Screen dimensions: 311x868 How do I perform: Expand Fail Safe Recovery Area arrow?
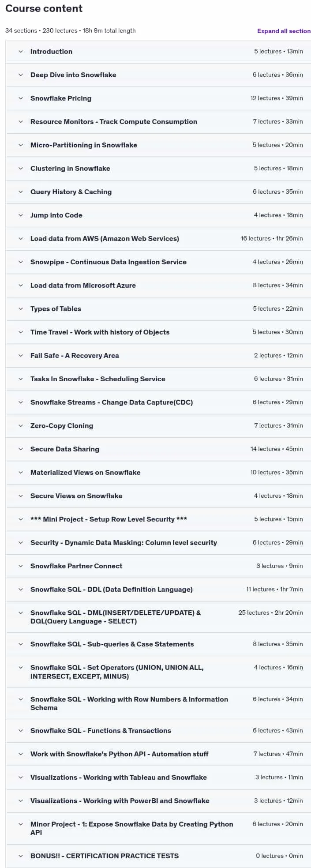pyautogui.click(x=21, y=356)
